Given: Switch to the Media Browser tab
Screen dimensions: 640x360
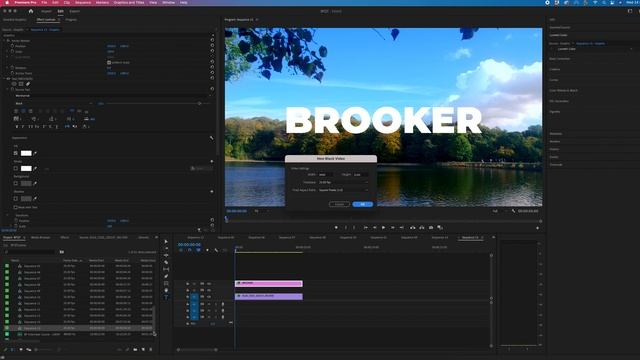Looking at the screenshot, I should tap(40, 238).
